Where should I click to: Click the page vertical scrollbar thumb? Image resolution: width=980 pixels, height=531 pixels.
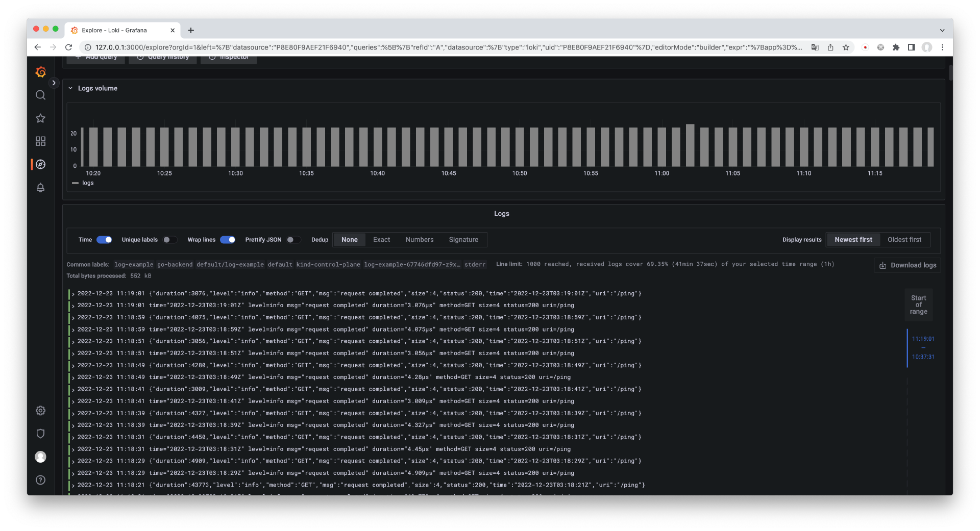[x=950, y=72]
